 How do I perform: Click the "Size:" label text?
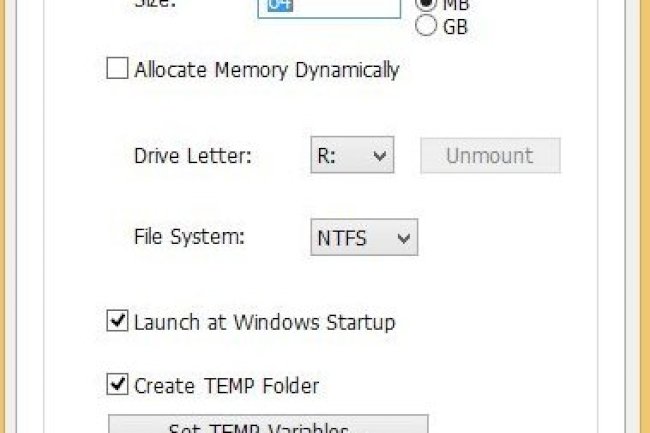tap(156, 4)
